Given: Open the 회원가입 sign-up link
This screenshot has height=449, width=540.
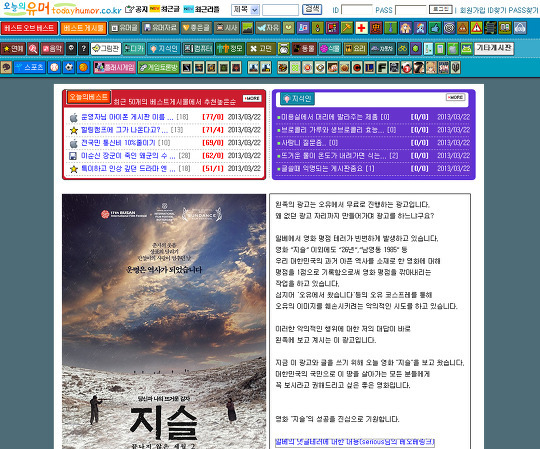Looking at the screenshot, I should point(471,10).
